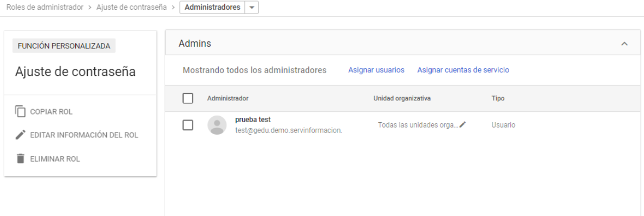644x216 pixels.
Task: Click Todas las unidades orga… cell
Action: click(418, 125)
